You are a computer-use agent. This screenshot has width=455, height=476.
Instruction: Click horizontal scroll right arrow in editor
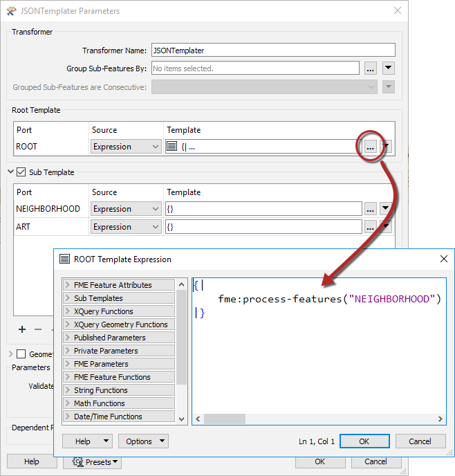point(440,419)
